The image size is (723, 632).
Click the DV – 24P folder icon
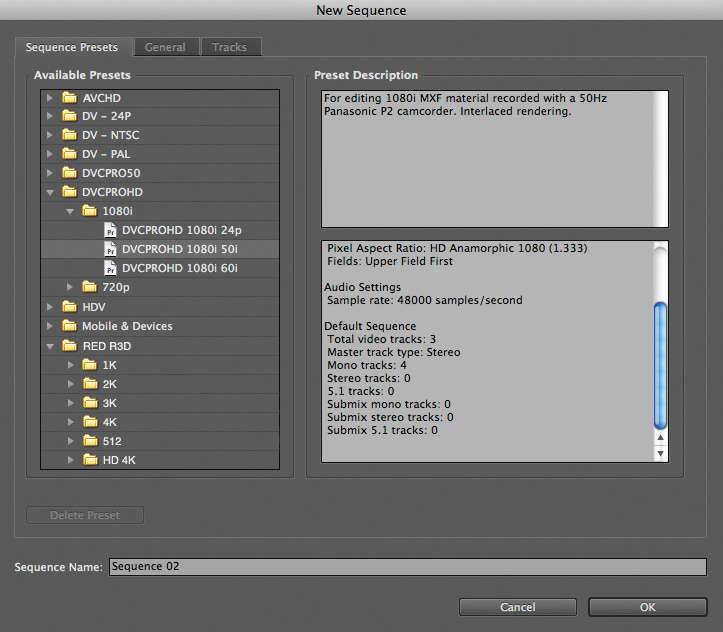70,116
